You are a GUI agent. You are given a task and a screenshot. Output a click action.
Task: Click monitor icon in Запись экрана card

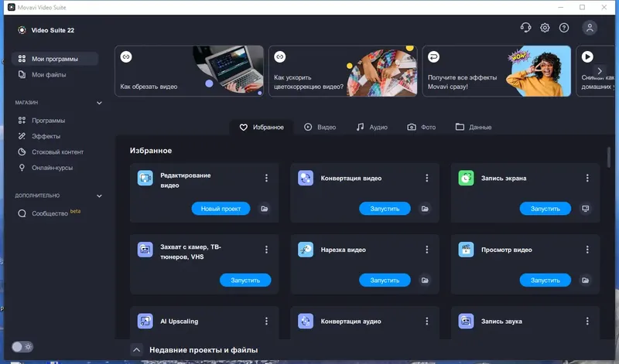tap(586, 209)
